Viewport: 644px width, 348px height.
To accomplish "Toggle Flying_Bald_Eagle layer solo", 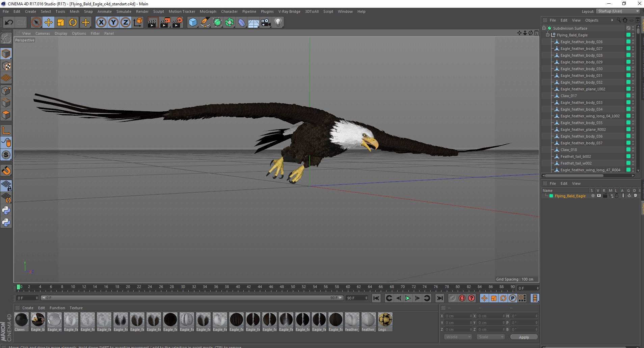I will point(593,196).
